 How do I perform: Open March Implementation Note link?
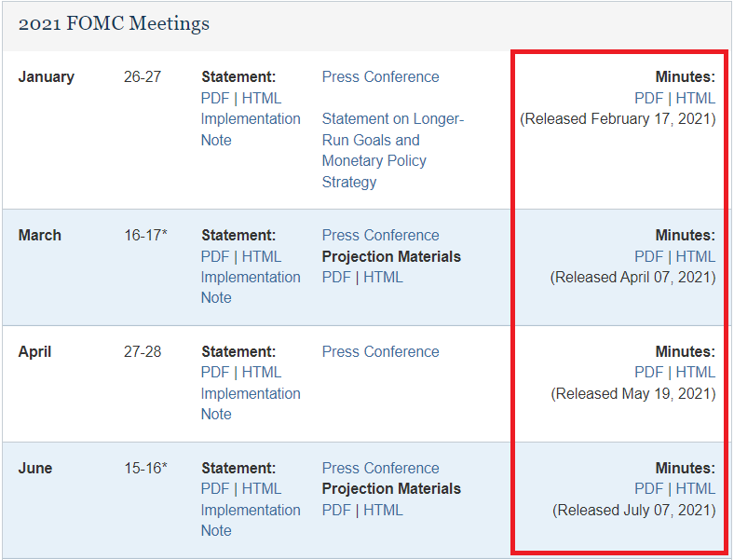point(250,287)
